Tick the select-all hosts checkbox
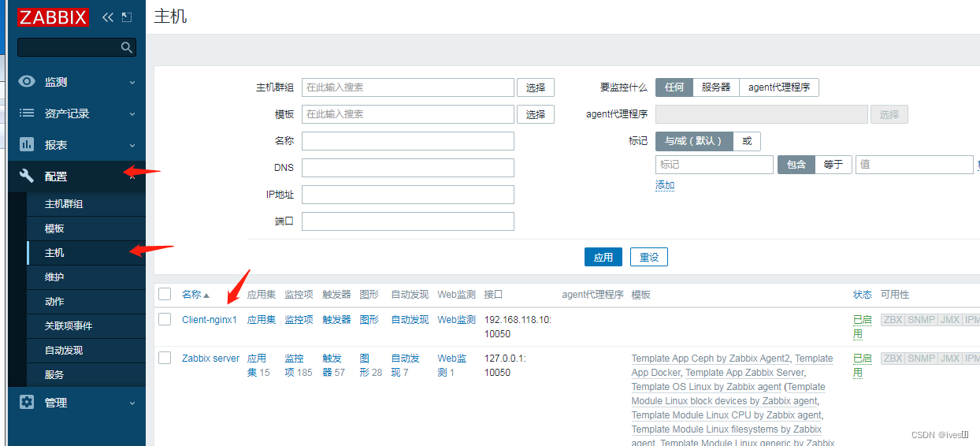 [x=165, y=294]
